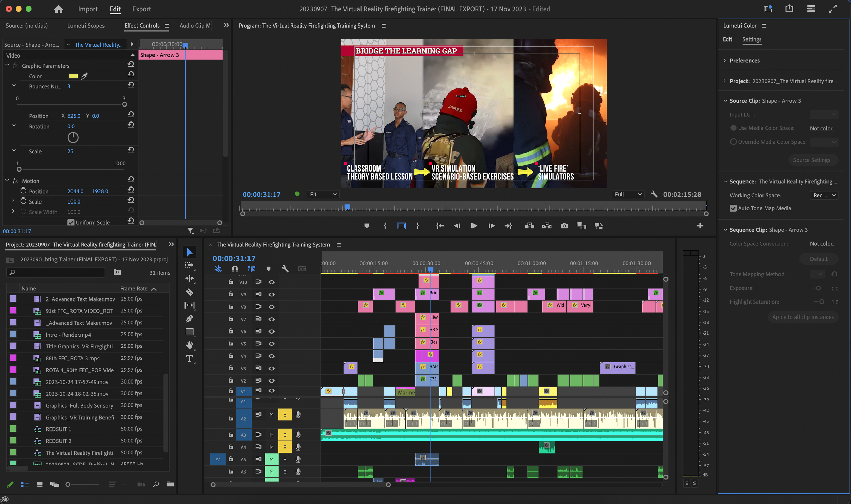
Task: Select the Pen tool in toolbar
Action: tap(190, 319)
